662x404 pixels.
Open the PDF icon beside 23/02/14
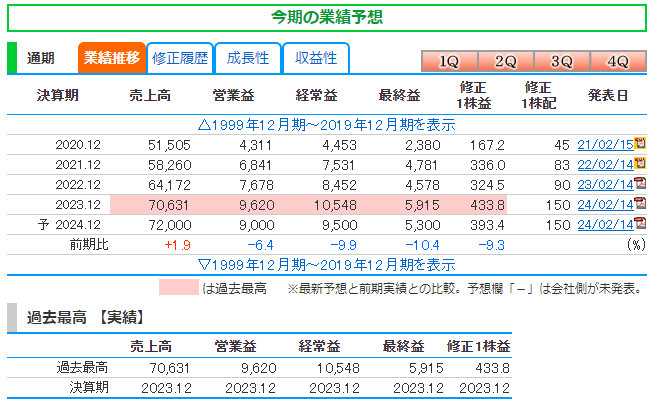point(640,184)
